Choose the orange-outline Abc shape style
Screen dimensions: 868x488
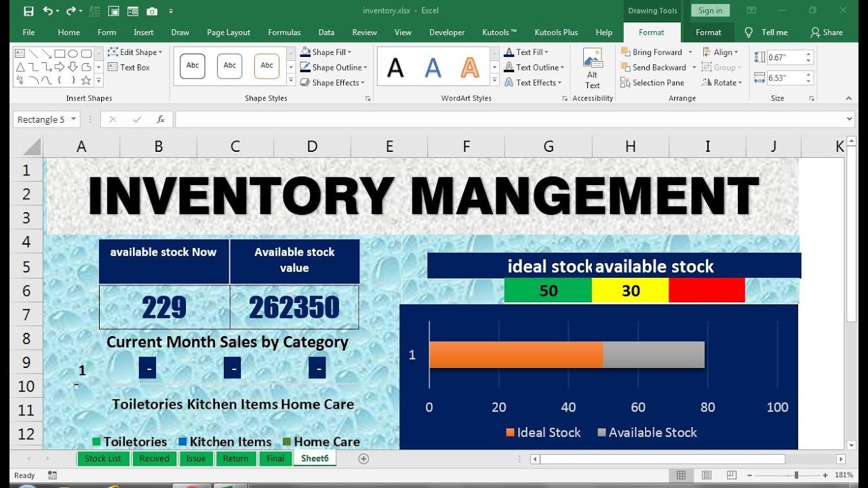coord(267,66)
